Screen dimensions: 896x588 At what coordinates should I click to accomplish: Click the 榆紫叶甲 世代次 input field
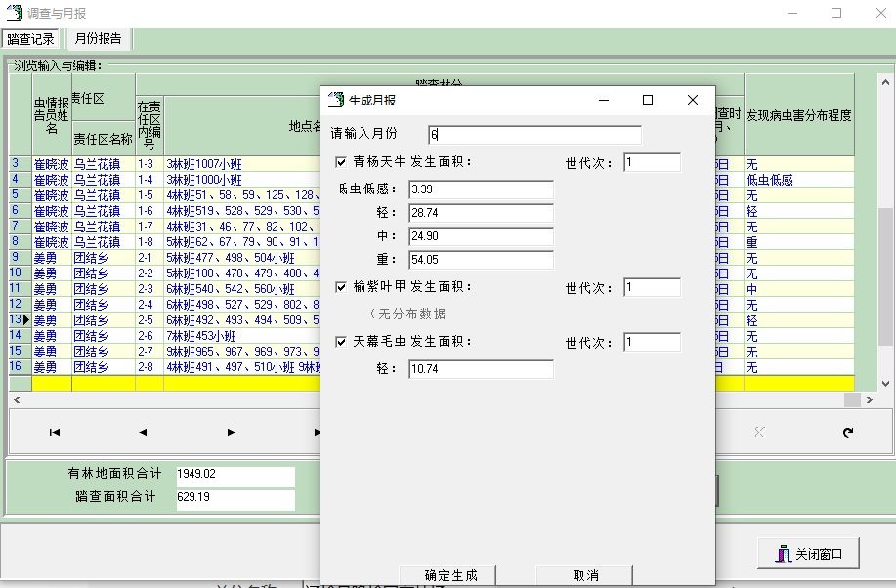[652, 287]
